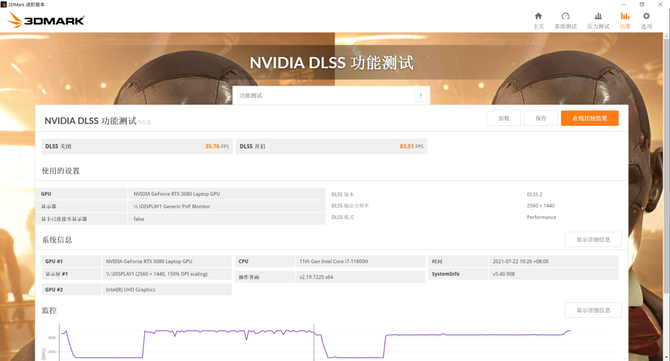
Task: Click the 功能测试 header field
Action: (331, 96)
